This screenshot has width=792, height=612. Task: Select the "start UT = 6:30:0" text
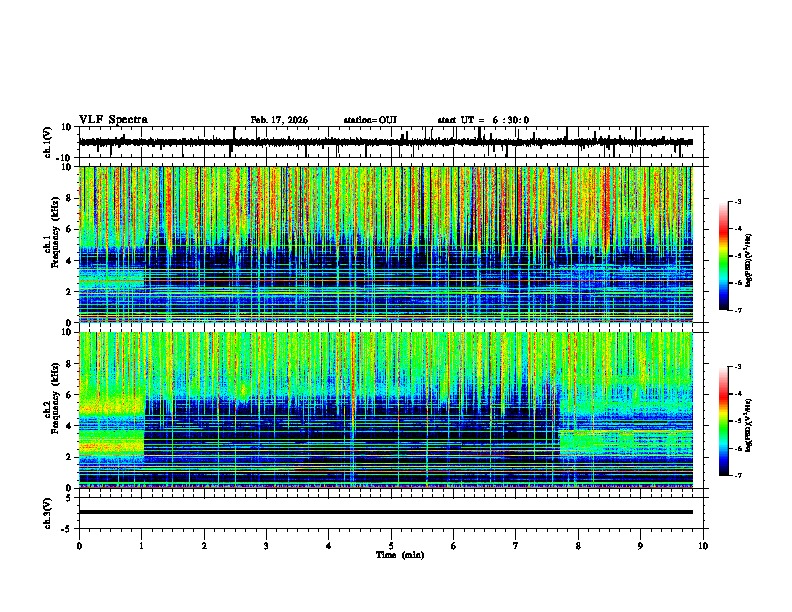coord(483,120)
